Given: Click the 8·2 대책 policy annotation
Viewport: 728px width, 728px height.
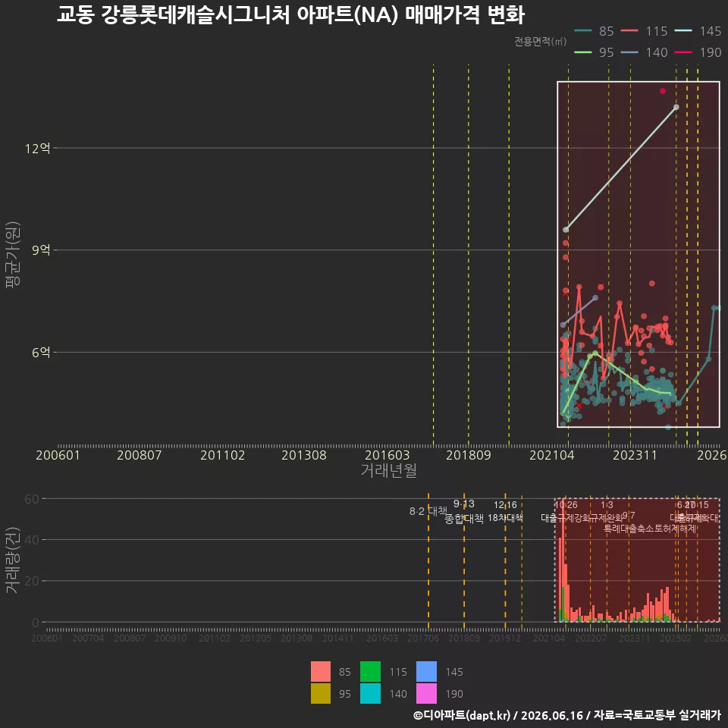Looking at the screenshot, I should pos(428,511).
